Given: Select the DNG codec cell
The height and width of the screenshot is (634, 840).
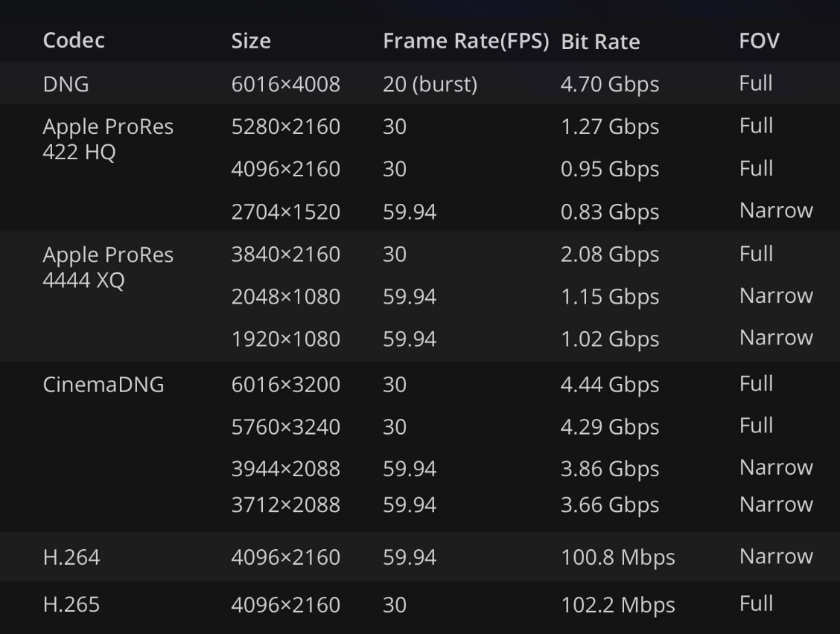Looking at the screenshot, I should pyautogui.click(x=66, y=84).
